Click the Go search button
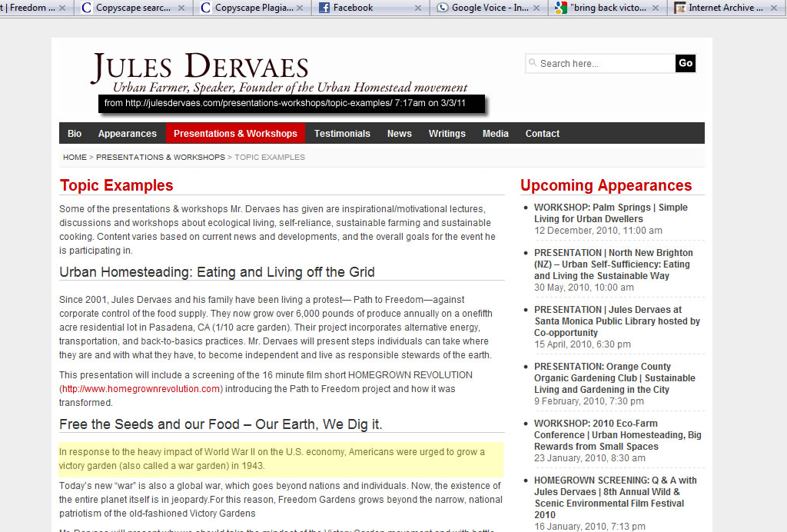 (x=686, y=63)
